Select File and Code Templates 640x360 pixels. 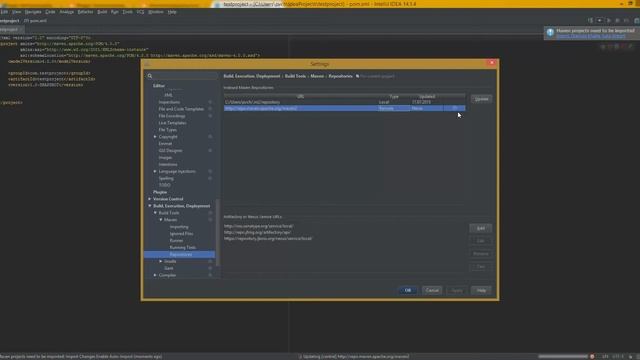(x=181, y=109)
